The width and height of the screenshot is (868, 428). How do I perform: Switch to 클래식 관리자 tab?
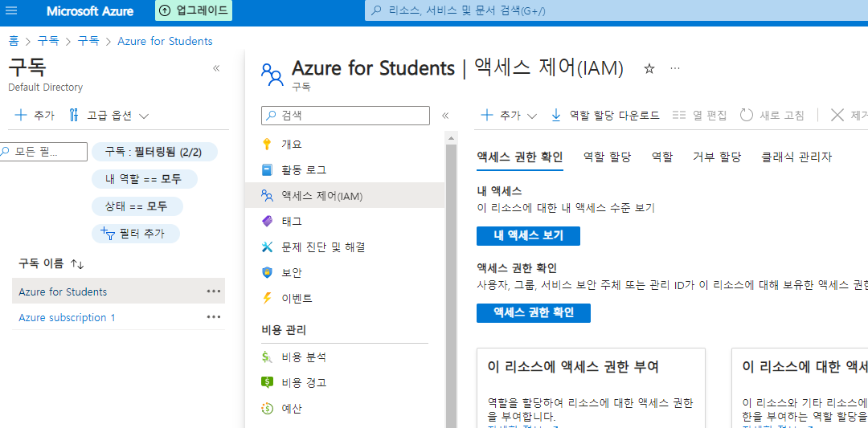click(x=796, y=157)
